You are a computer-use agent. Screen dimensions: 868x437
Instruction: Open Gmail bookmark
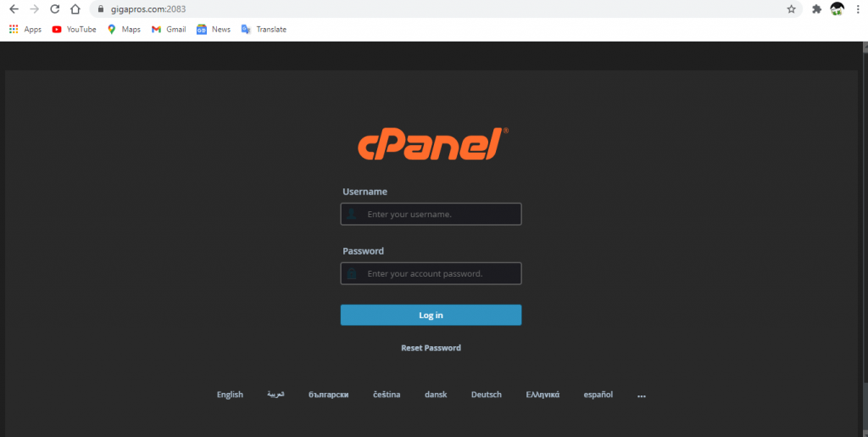point(169,29)
